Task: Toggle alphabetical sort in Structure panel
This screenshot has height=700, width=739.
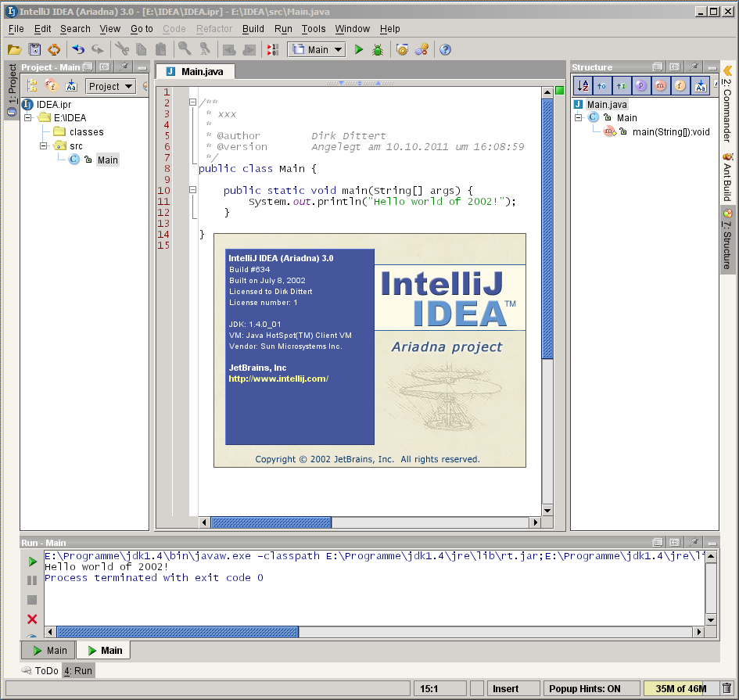Action: click(x=583, y=86)
